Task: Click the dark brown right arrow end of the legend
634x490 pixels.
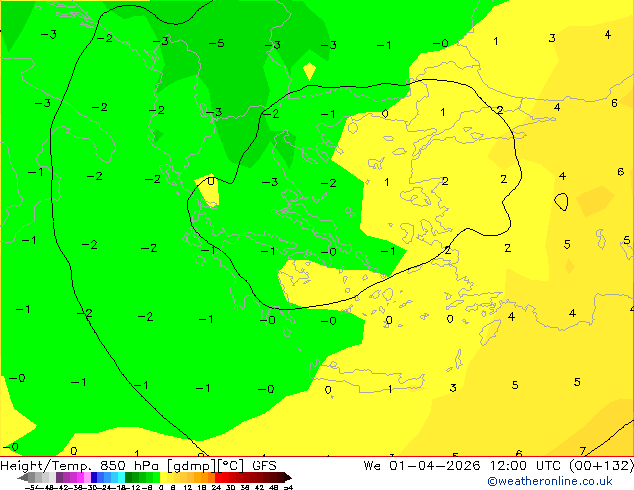Action: [x=288, y=477]
